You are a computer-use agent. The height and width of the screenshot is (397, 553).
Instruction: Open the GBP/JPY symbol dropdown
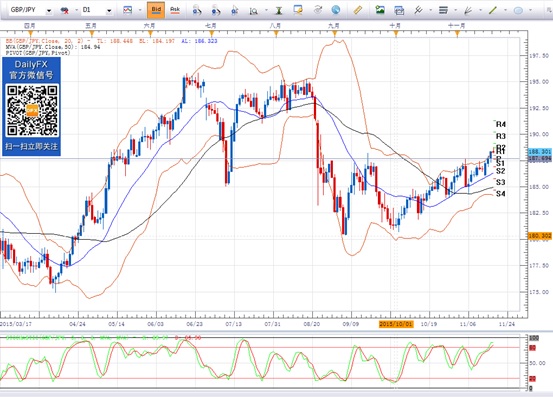[x=49, y=11]
